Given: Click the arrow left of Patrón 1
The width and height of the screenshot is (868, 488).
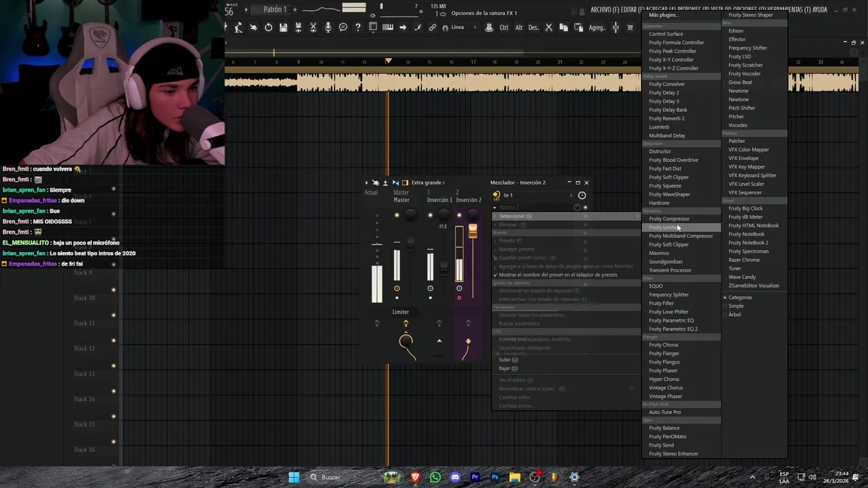Looking at the screenshot, I should point(246,9).
